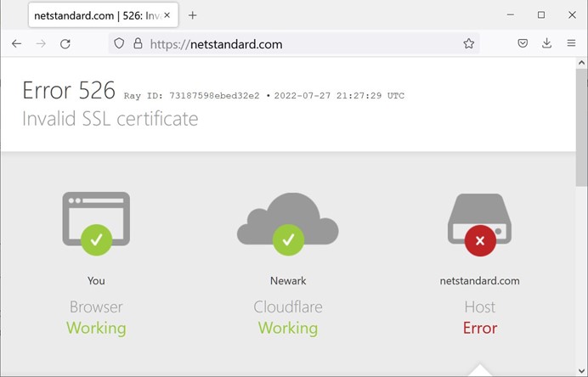Click the scrollbar up arrow

pyautogui.click(x=581, y=63)
